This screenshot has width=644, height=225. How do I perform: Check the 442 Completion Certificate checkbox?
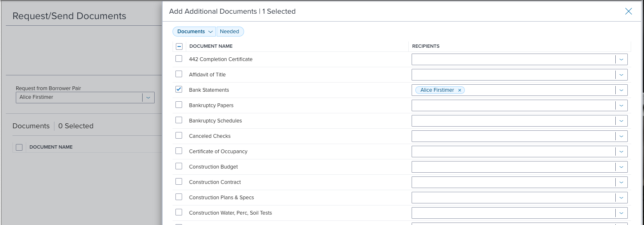pyautogui.click(x=179, y=59)
